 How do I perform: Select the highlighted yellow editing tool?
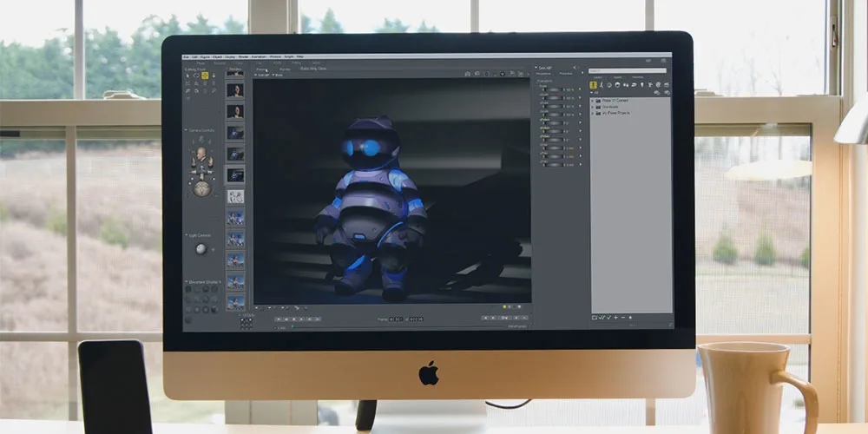click(205, 76)
